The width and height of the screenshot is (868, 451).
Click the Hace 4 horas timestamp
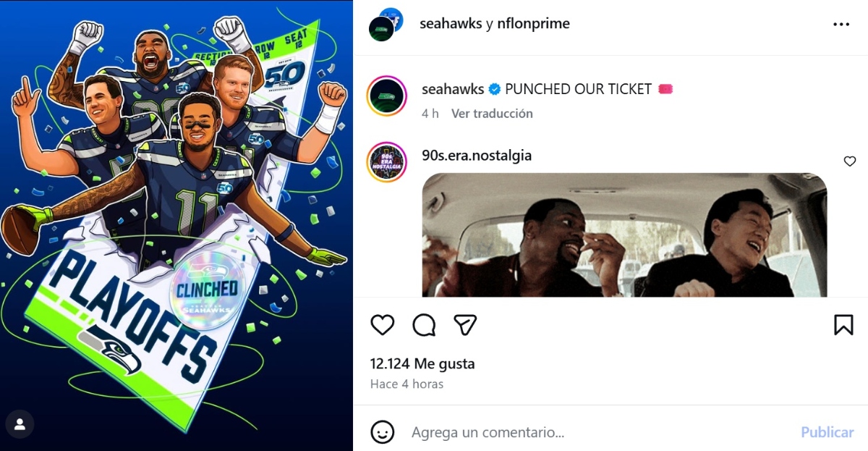pos(407,384)
